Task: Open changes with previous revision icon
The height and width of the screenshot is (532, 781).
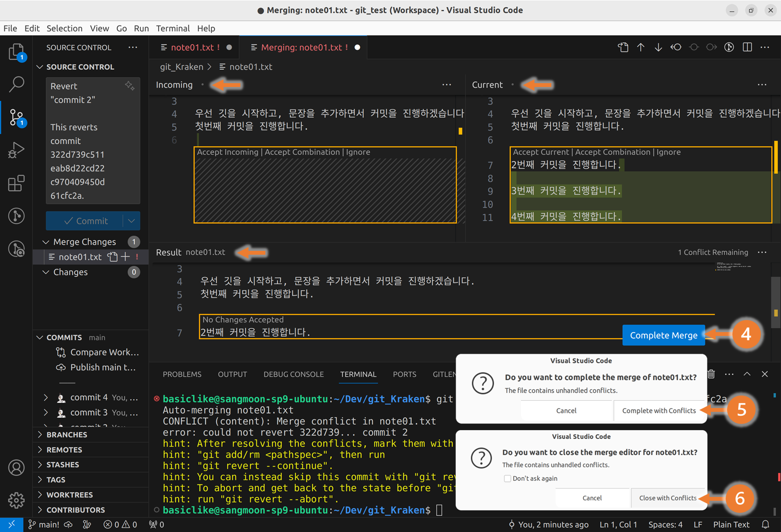Action: pos(676,47)
